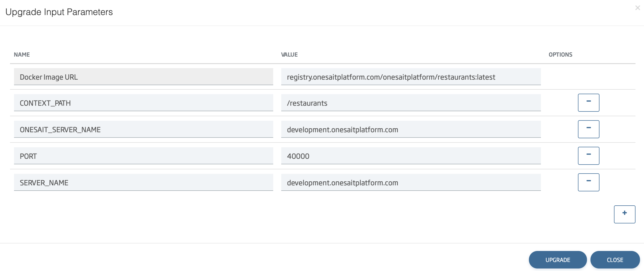Remove the ONESAIT_SERVER_NAME parameter row
The image size is (644, 271).
coord(588,129)
